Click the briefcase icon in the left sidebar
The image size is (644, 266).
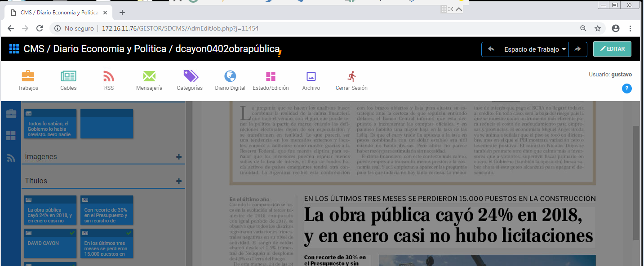pyautogui.click(x=11, y=113)
